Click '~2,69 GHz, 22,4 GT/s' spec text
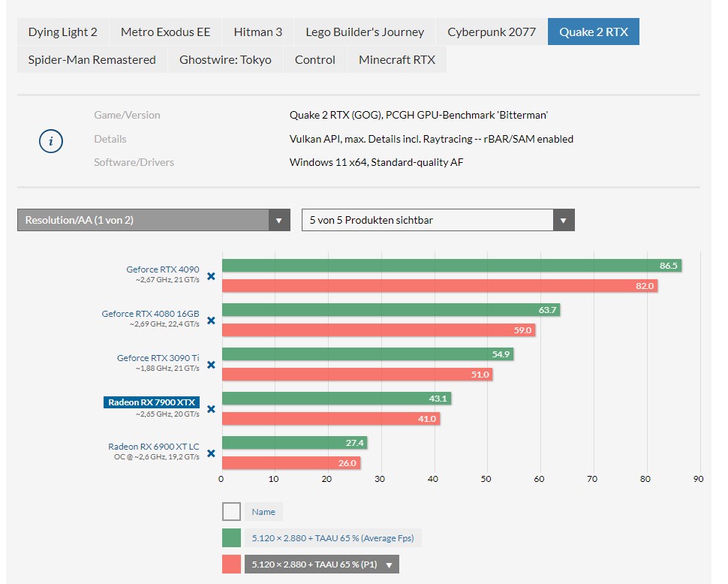The image size is (728, 584). (x=164, y=324)
